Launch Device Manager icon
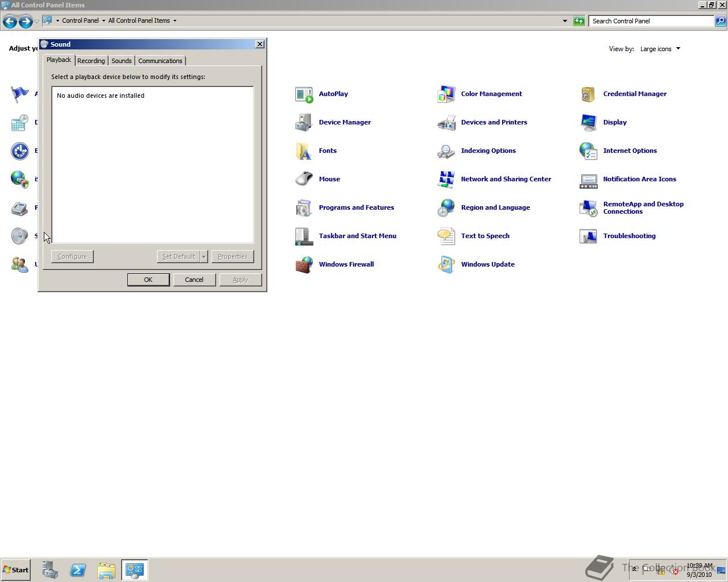728x582 pixels. [304, 123]
